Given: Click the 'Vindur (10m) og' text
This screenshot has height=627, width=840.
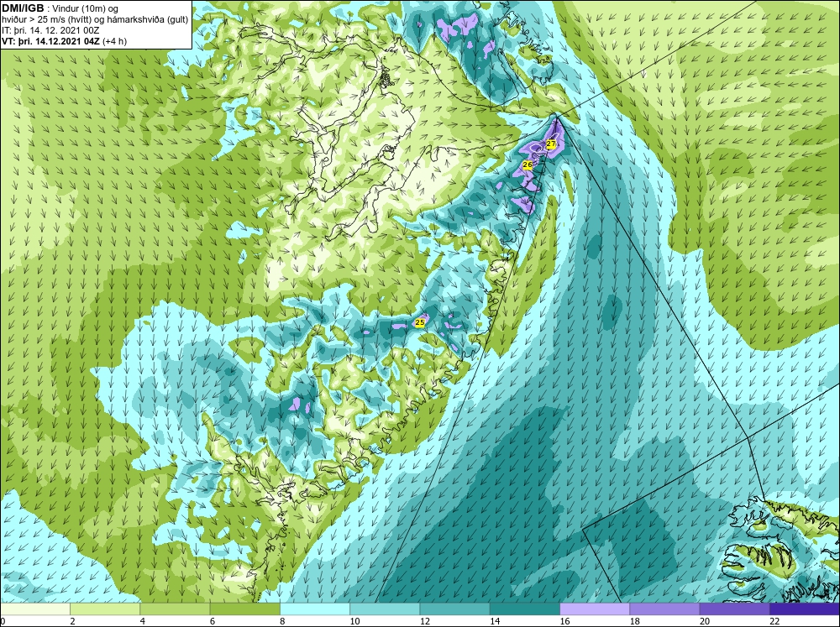Looking at the screenshot, I should (87, 8).
